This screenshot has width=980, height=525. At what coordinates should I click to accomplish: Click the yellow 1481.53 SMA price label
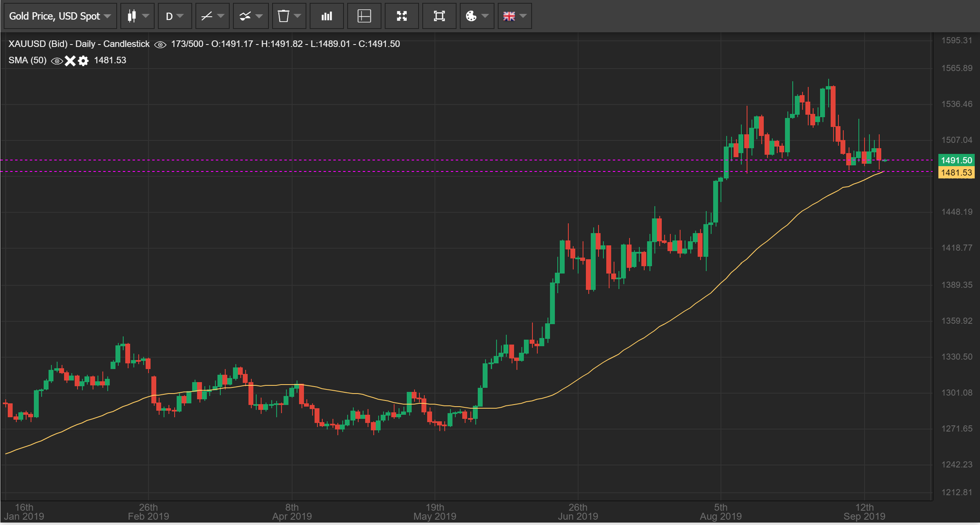coord(956,173)
